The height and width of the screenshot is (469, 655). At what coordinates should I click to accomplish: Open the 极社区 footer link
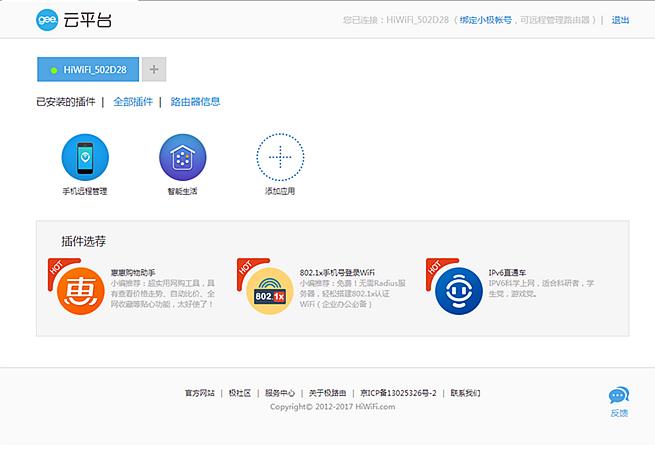click(240, 393)
